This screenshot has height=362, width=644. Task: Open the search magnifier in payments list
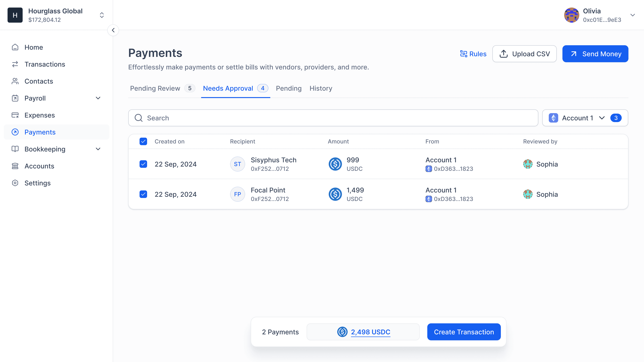point(138,118)
